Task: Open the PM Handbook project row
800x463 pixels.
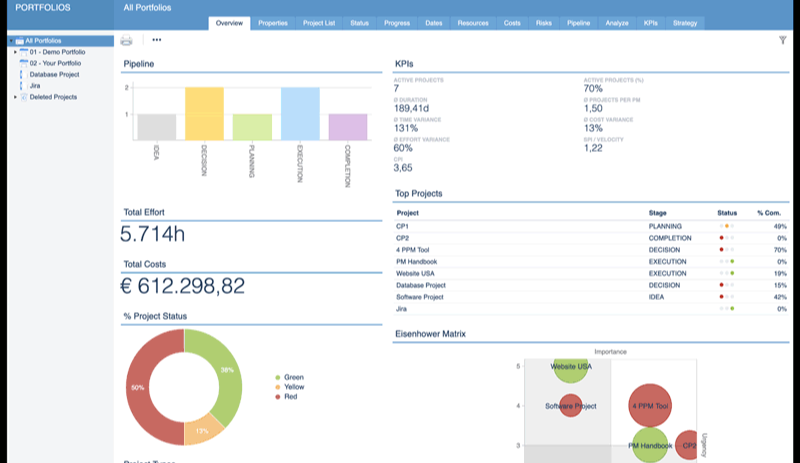Action: click(x=416, y=261)
